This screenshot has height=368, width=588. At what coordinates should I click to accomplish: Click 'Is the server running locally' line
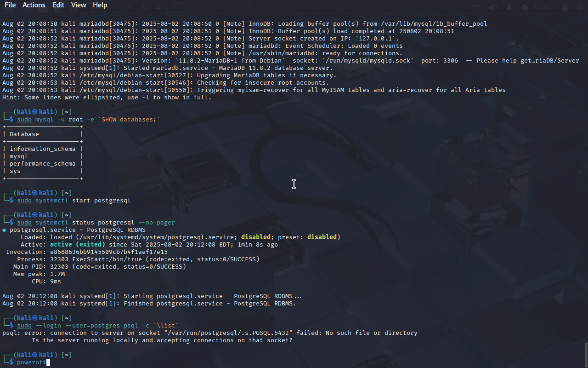162,340
